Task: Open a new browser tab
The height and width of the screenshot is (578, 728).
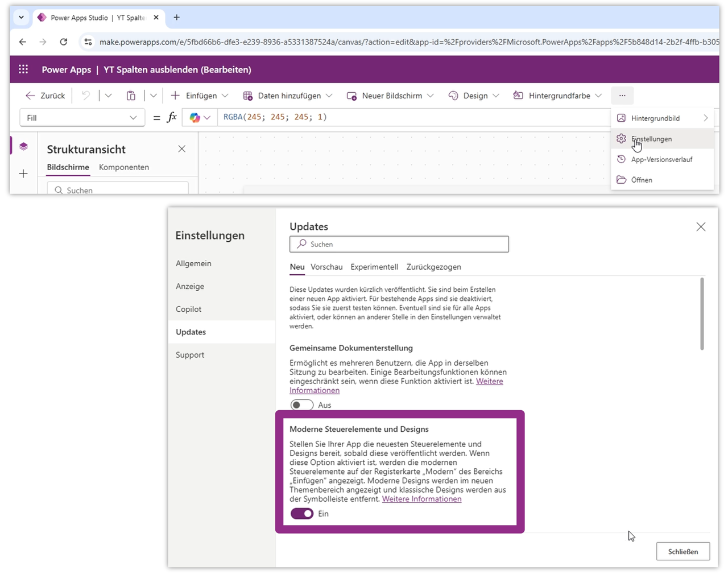Action: pyautogui.click(x=176, y=18)
